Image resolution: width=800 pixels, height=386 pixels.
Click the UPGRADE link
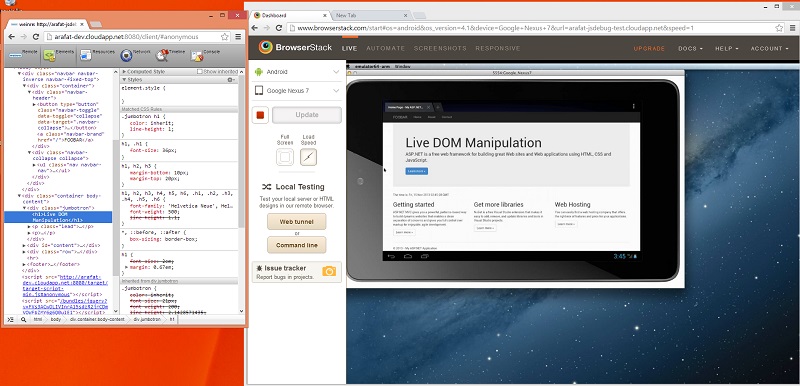[x=649, y=48]
